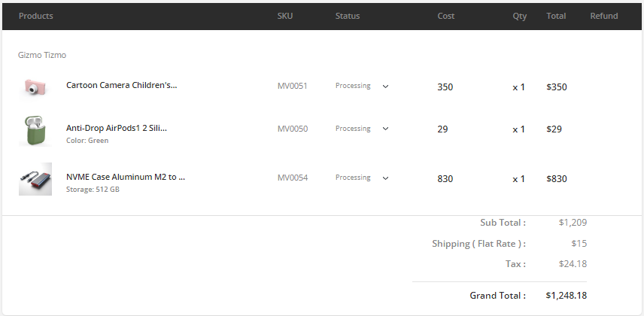Click the Status column header
Image resolution: width=644 pixels, height=316 pixels.
click(x=348, y=16)
